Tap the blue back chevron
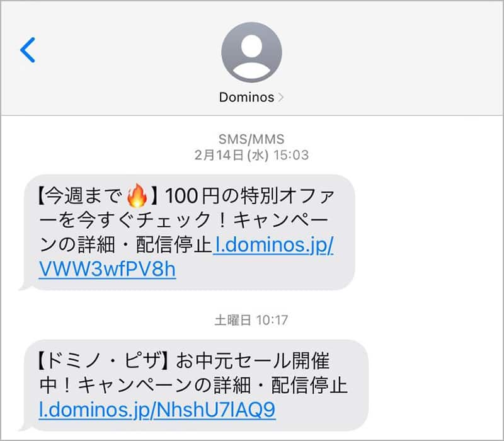 tap(28, 50)
